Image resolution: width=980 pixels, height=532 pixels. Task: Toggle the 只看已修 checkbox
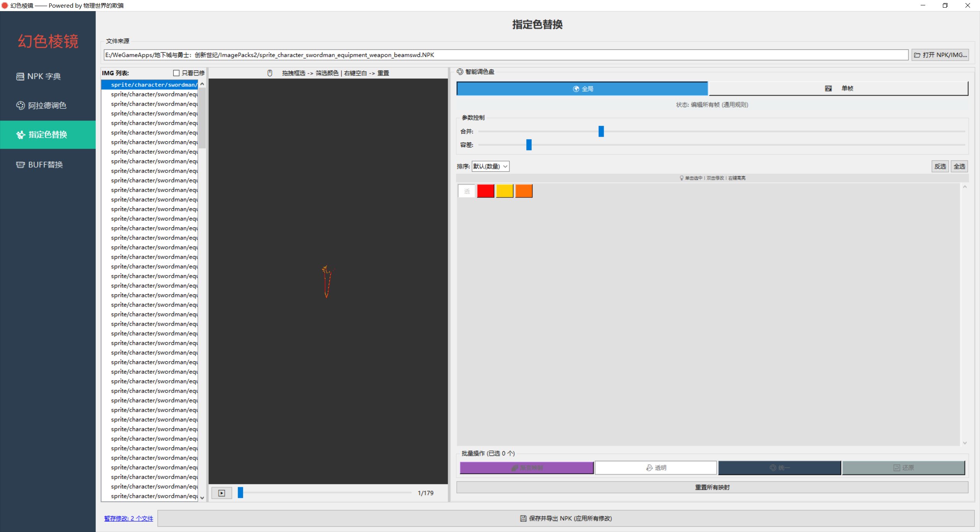176,73
